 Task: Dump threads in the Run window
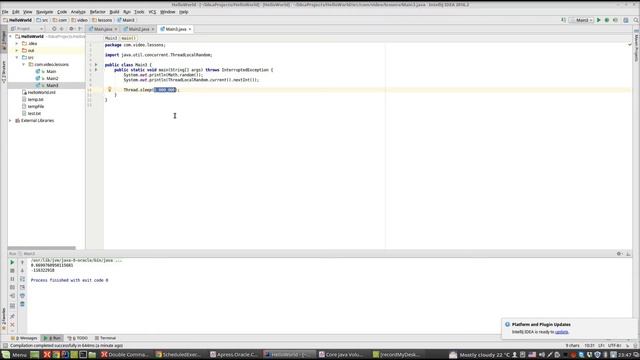pos(12,287)
